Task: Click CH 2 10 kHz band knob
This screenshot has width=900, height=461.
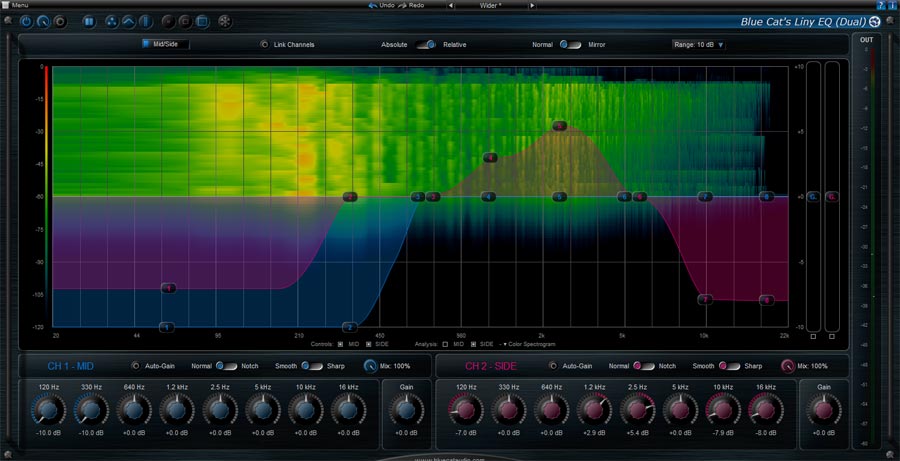Action: [x=723, y=410]
